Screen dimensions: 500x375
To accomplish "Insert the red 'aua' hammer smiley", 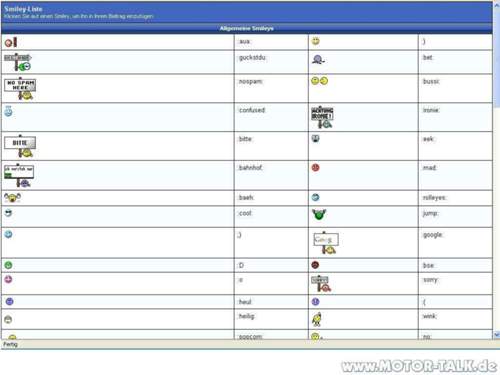I will 11,42.
